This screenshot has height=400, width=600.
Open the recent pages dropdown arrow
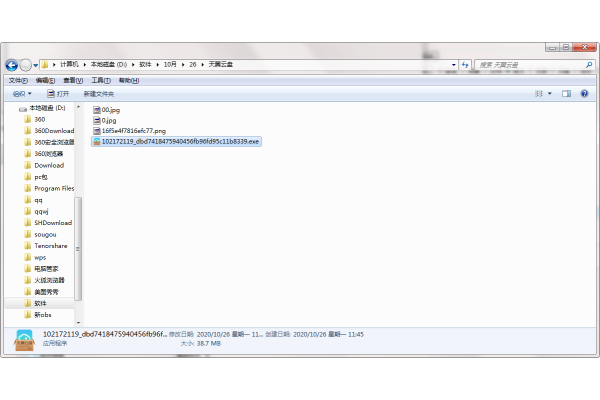click(x=36, y=65)
